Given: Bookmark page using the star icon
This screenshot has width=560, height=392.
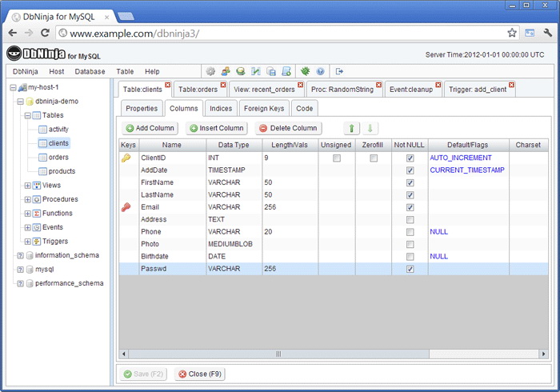Looking at the screenshot, I should 511,33.
